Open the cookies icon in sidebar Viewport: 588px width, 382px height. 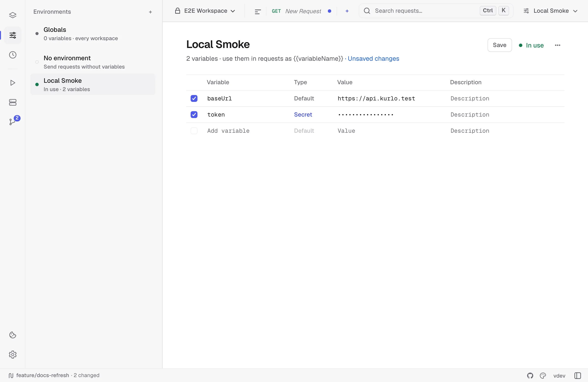point(12,335)
